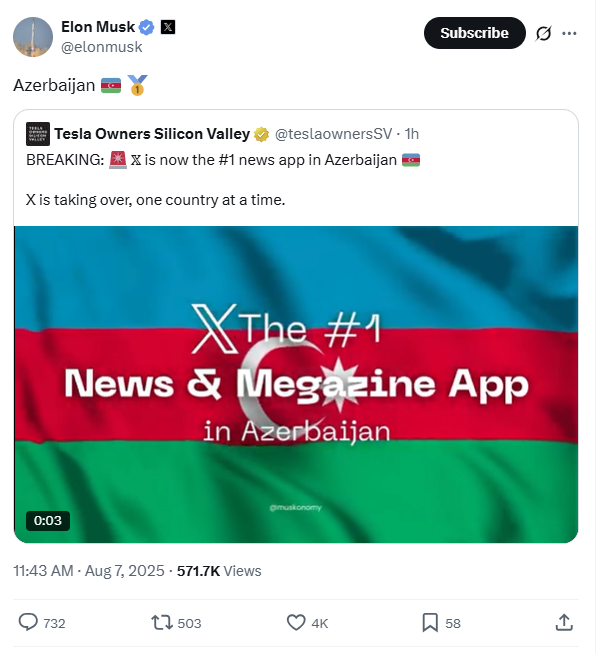Click Tesla Owners gold verified badge
The height and width of the screenshot is (653, 604).
[262, 134]
